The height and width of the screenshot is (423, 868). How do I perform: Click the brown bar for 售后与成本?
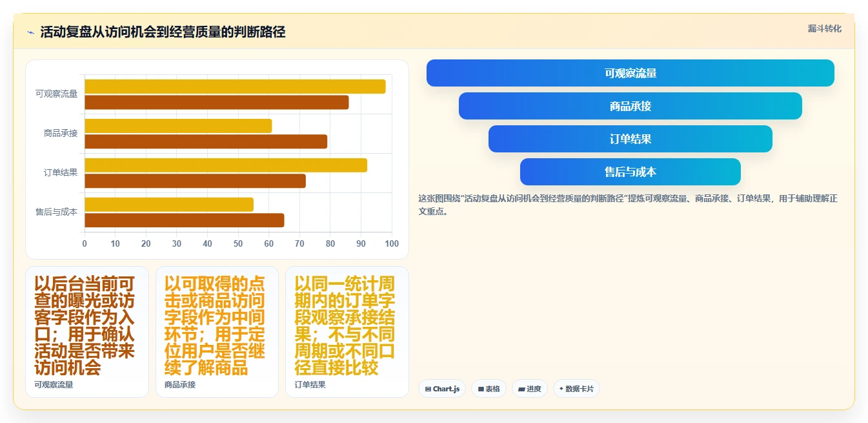pos(185,220)
